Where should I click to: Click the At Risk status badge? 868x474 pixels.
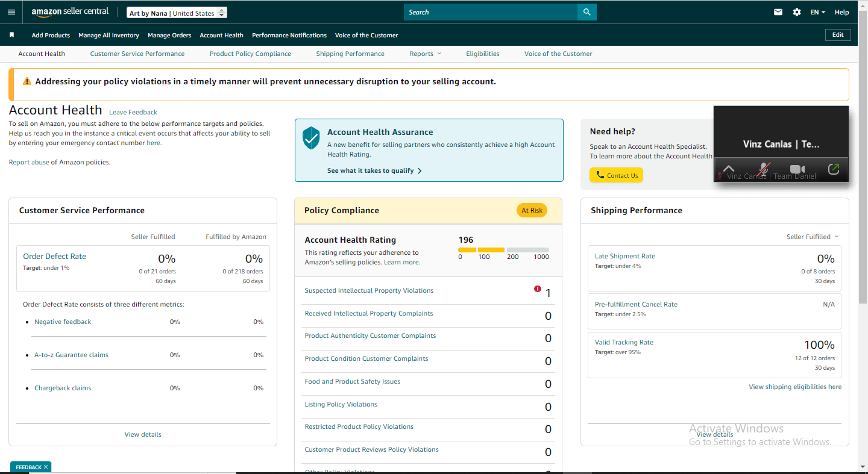coord(532,210)
